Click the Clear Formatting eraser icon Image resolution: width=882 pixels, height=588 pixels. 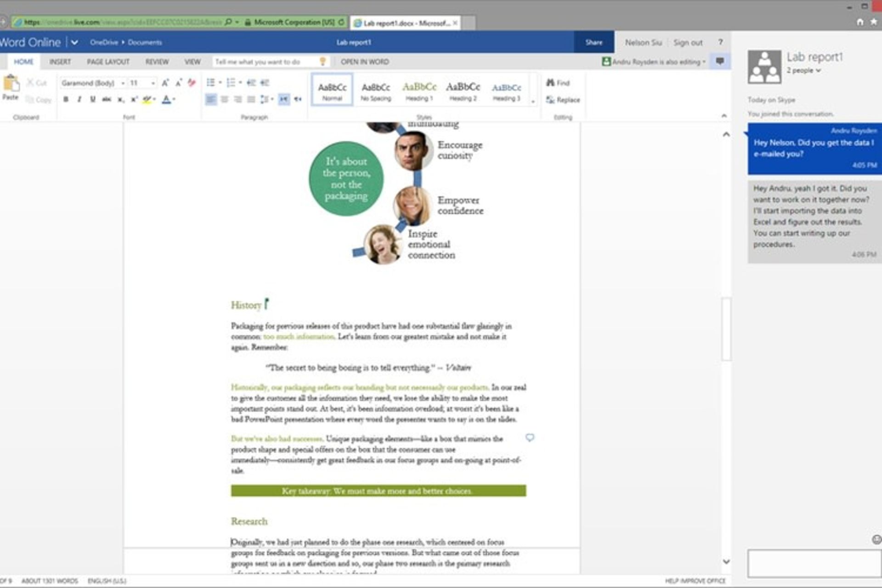pyautogui.click(x=192, y=83)
